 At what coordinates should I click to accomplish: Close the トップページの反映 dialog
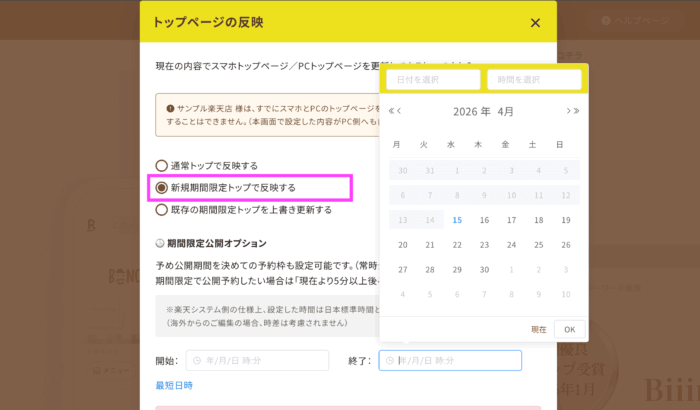(x=535, y=23)
